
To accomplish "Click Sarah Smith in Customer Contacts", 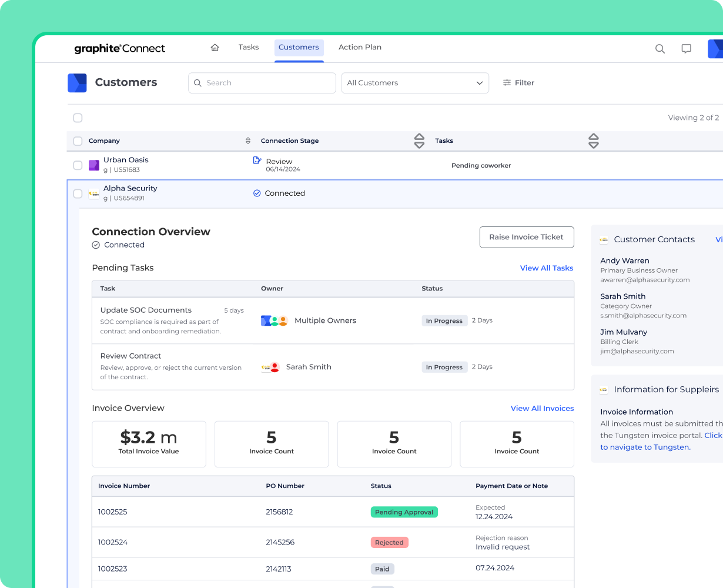I will 623,297.
